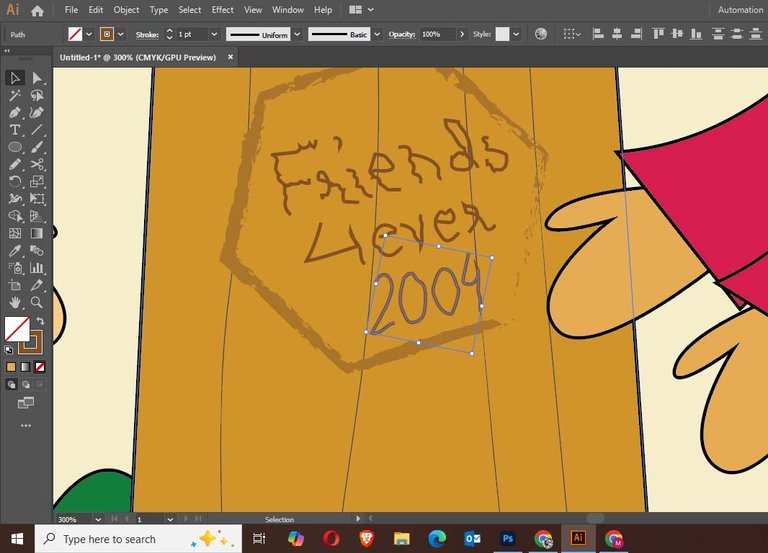Select the Zoom tool
The height and width of the screenshot is (553, 768).
pyautogui.click(x=37, y=302)
